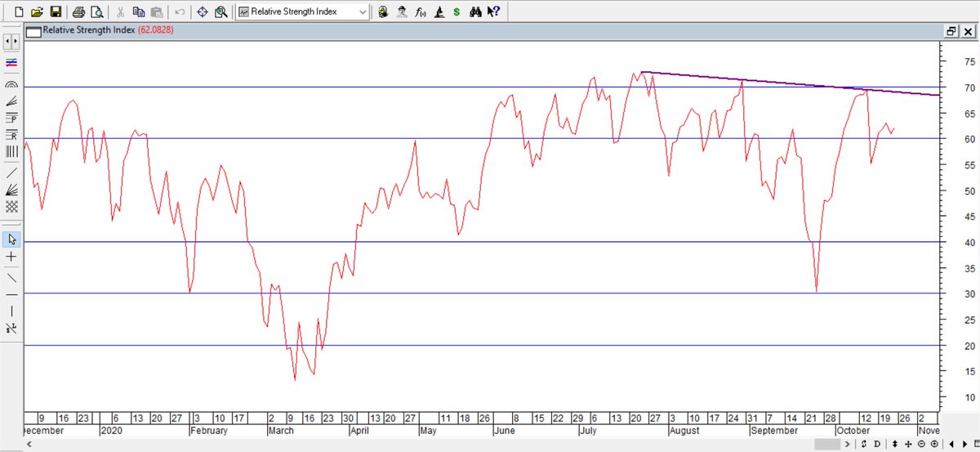Select the crosshair target icon
The height and width of the screenshot is (452, 980).
(x=203, y=12)
